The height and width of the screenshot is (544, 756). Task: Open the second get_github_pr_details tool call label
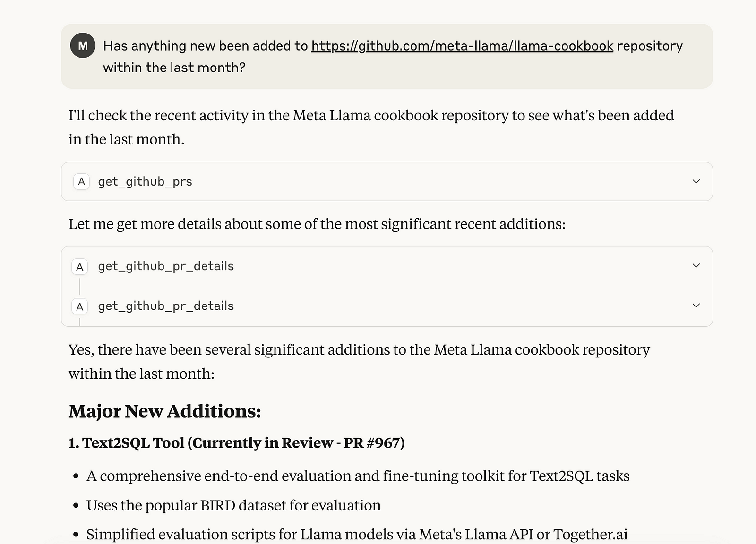coord(165,306)
